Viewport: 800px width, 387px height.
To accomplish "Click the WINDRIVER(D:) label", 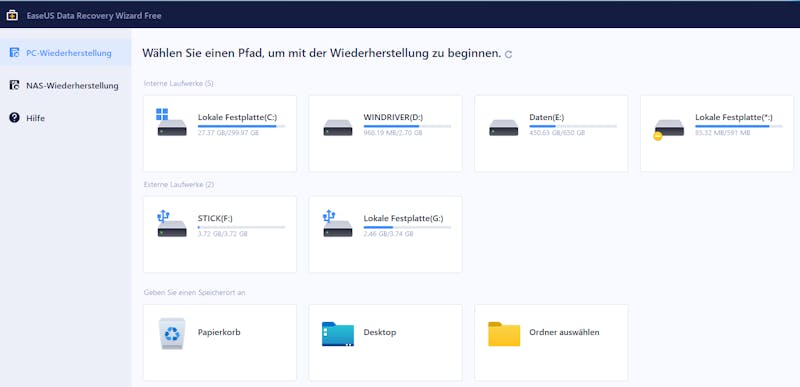I will click(393, 117).
